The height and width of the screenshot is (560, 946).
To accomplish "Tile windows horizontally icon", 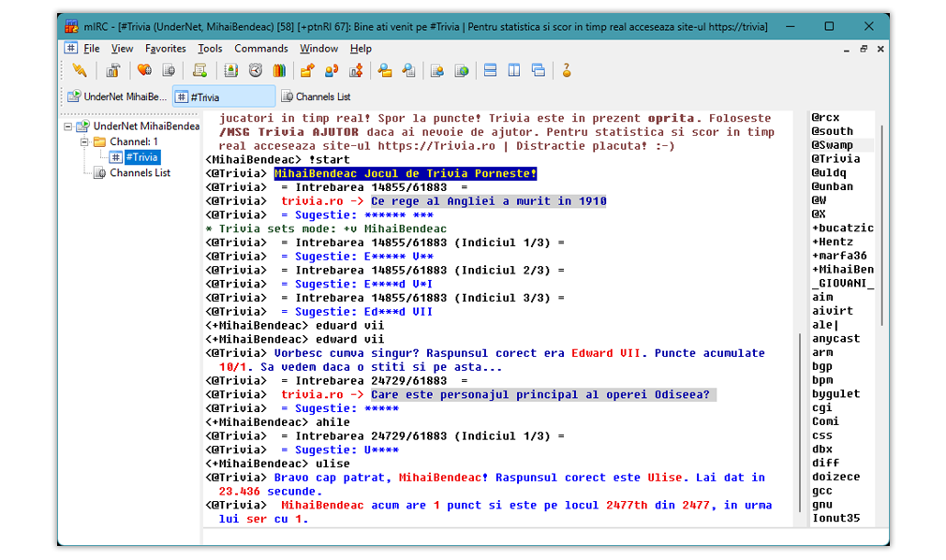I will [x=491, y=70].
